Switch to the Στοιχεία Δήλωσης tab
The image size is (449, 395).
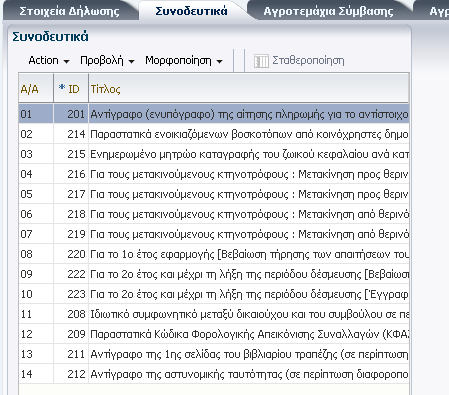pos(69,11)
